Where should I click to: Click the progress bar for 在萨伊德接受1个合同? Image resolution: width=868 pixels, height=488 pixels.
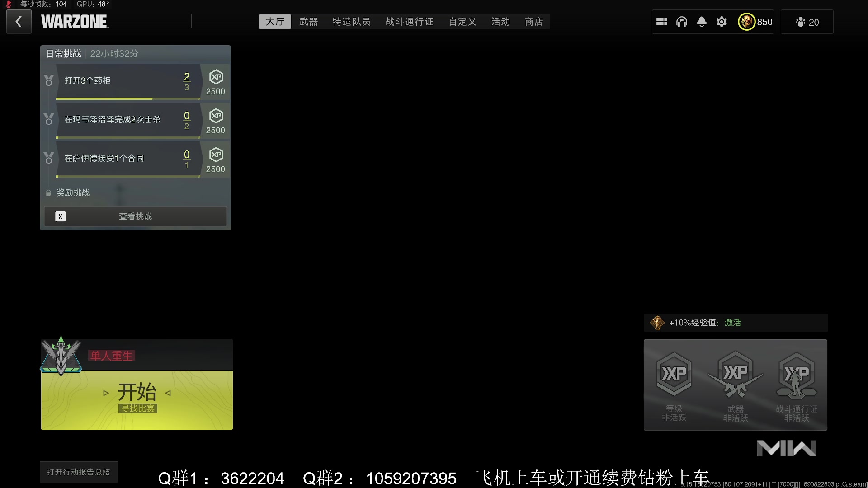[128, 176]
